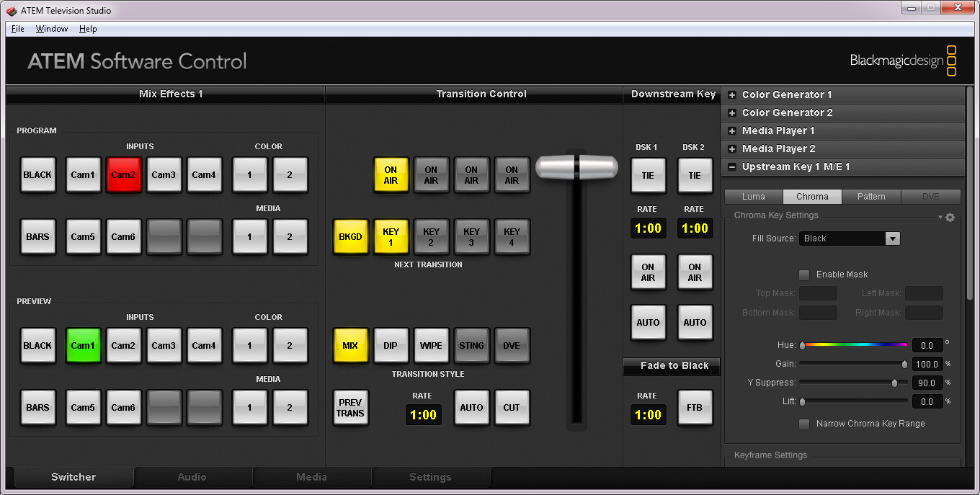Toggle DSK 1 TIE button
Image resolution: width=980 pixels, height=495 pixels.
[648, 175]
